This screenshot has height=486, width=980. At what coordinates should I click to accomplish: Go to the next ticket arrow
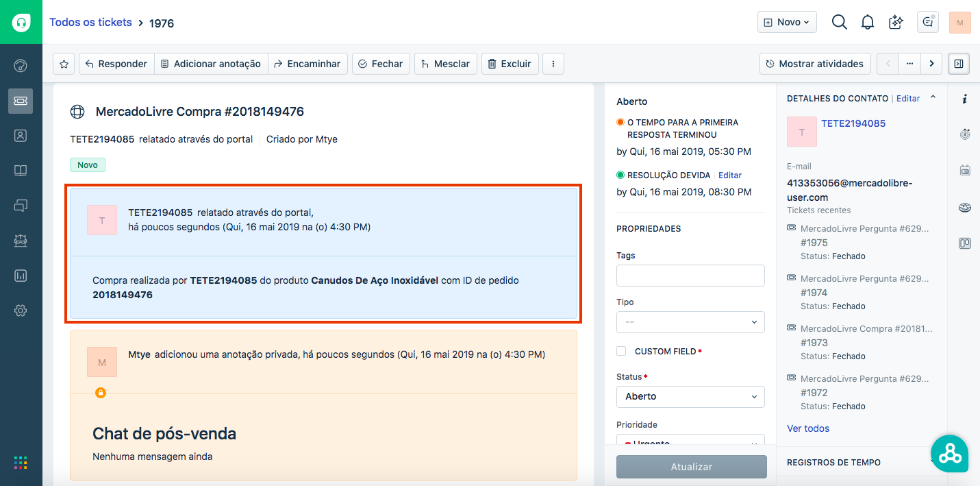click(x=931, y=64)
